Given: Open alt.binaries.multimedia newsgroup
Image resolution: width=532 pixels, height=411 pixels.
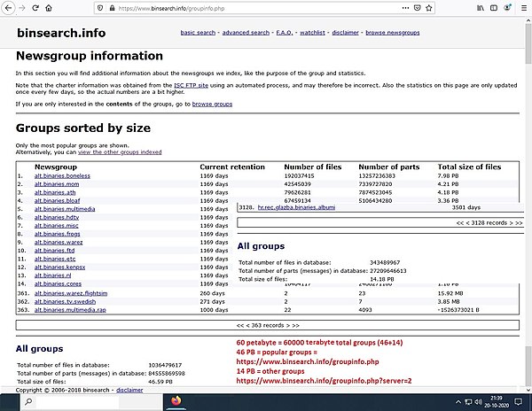Looking at the screenshot, I should pos(65,209).
